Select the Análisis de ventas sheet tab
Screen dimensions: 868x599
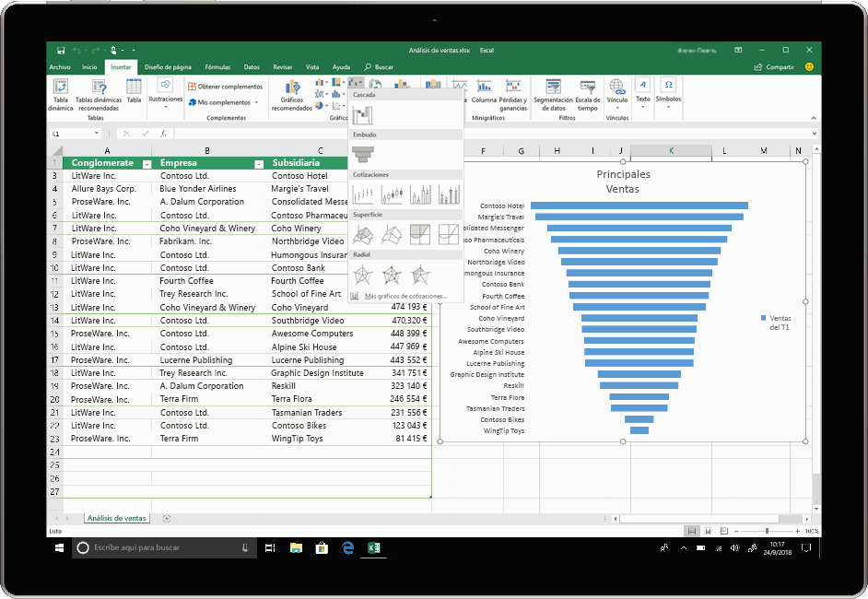116,518
